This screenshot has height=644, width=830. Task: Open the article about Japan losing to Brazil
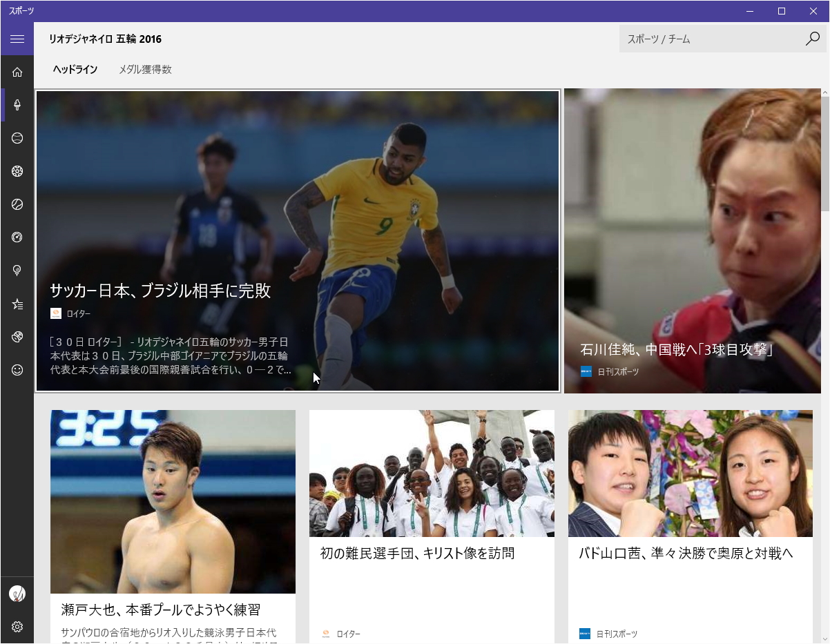[297, 242]
